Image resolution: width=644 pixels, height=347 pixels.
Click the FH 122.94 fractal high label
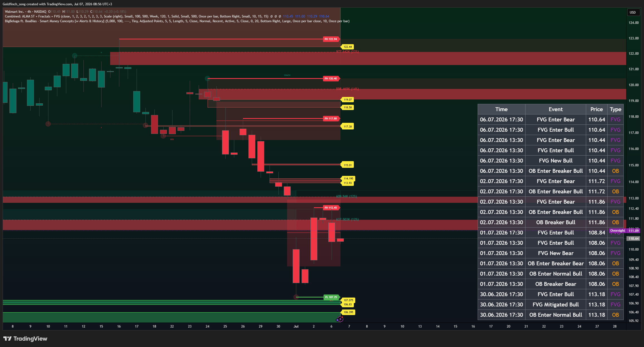331,39
